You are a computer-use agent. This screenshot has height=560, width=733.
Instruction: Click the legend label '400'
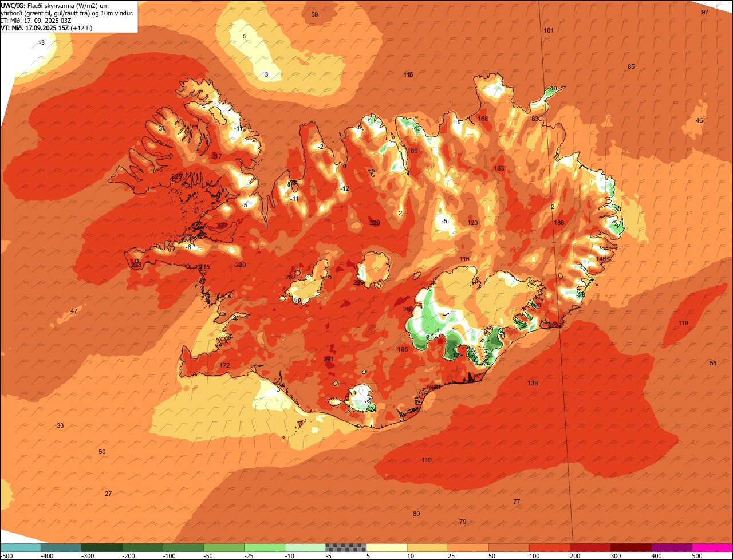[656, 556]
